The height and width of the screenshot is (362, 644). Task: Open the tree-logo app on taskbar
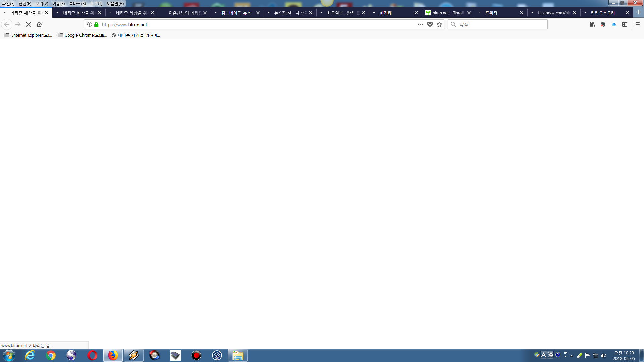click(217, 355)
